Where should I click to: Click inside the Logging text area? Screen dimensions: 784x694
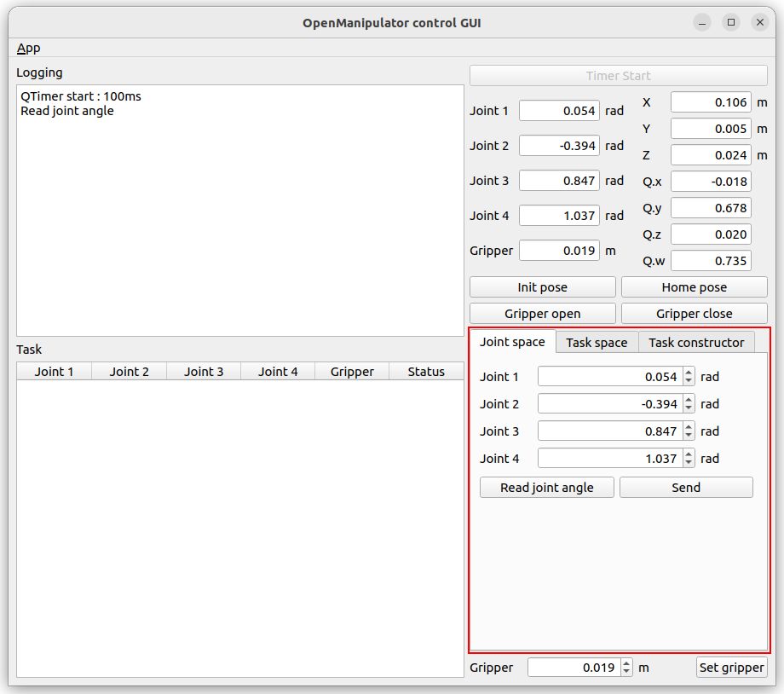coord(239,213)
